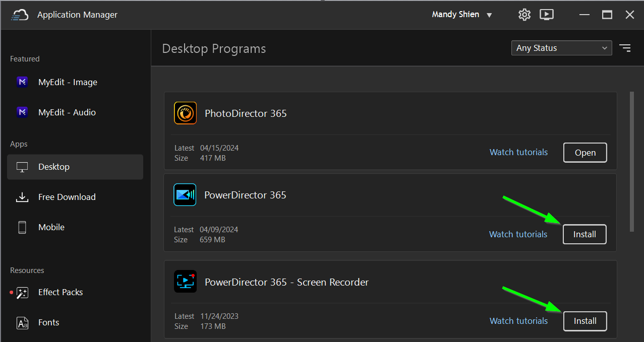Switch to the Mobile apps section
This screenshot has width=644, height=342.
click(51, 227)
